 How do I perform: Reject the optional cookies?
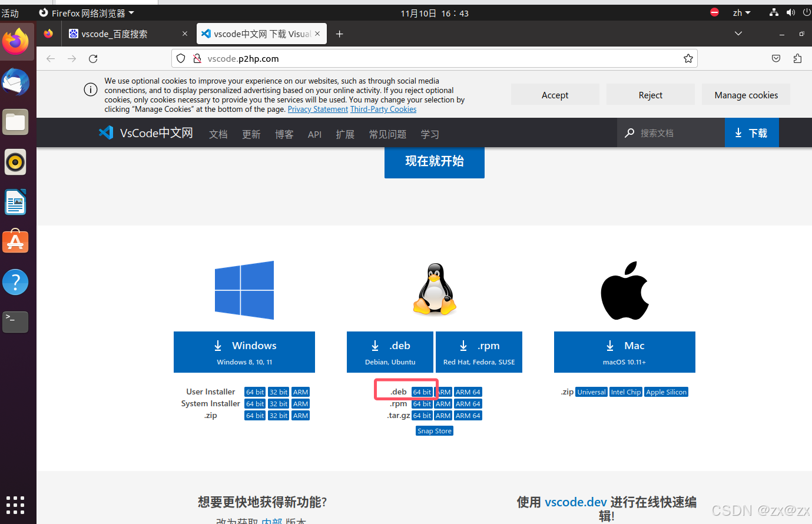click(651, 95)
